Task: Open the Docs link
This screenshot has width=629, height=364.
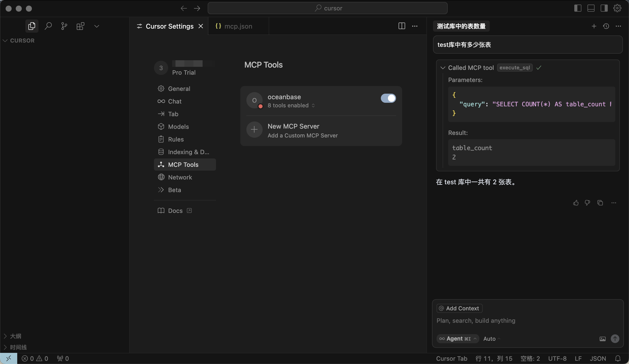Action: pyautogui.click(x=175, y=211)
